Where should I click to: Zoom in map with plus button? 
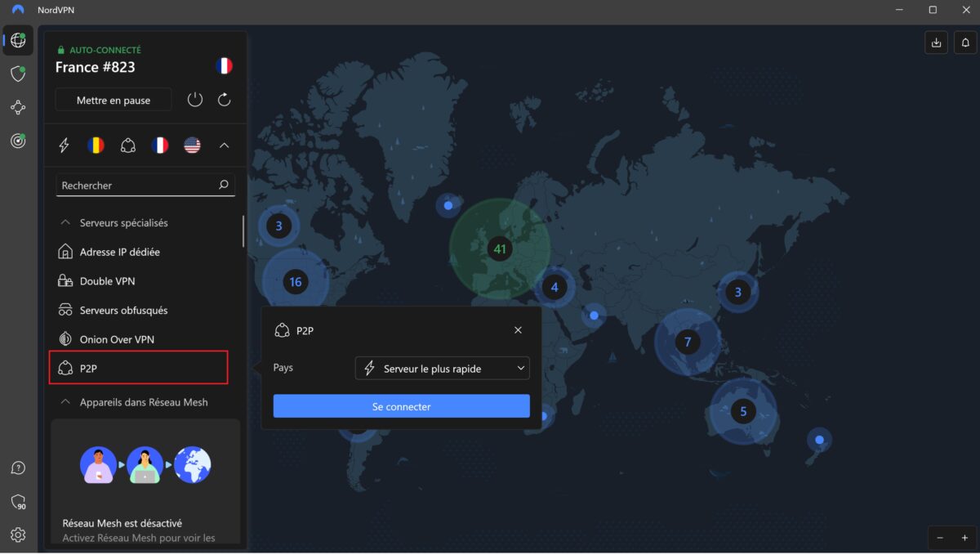coord(964,538)
